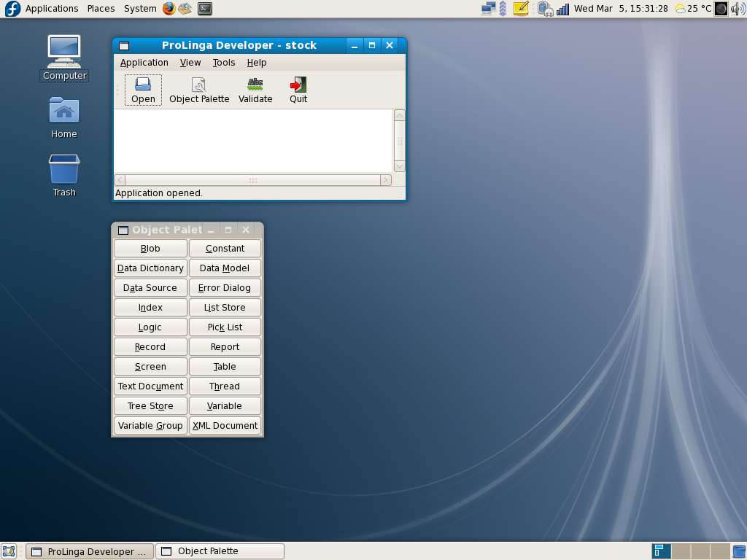Open the System menu
Image resolution: width=747 pixels, height=560 pixels.
coord(140,9)
